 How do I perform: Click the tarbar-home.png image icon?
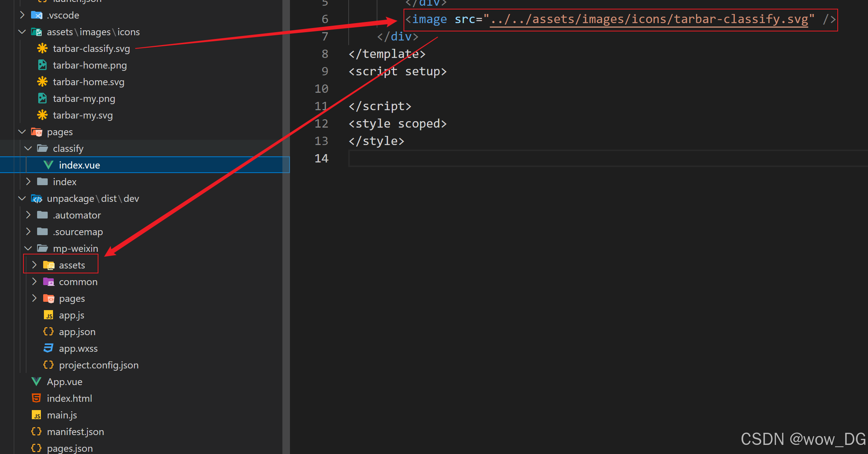[42, 65]
